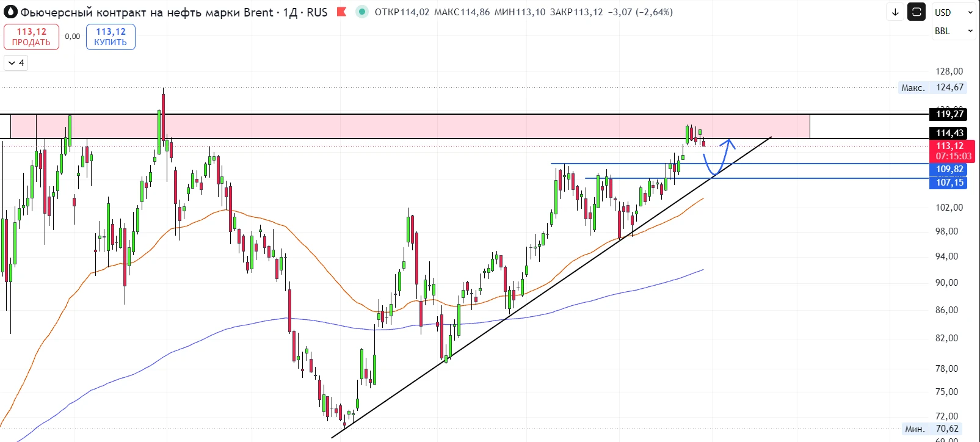Click the 0,00 spread value

[x=73, y=37]
